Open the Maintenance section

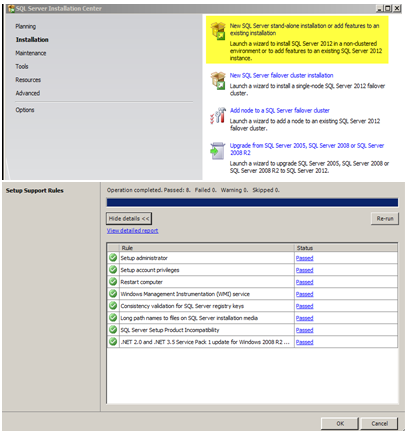click(x=31, y=53)
